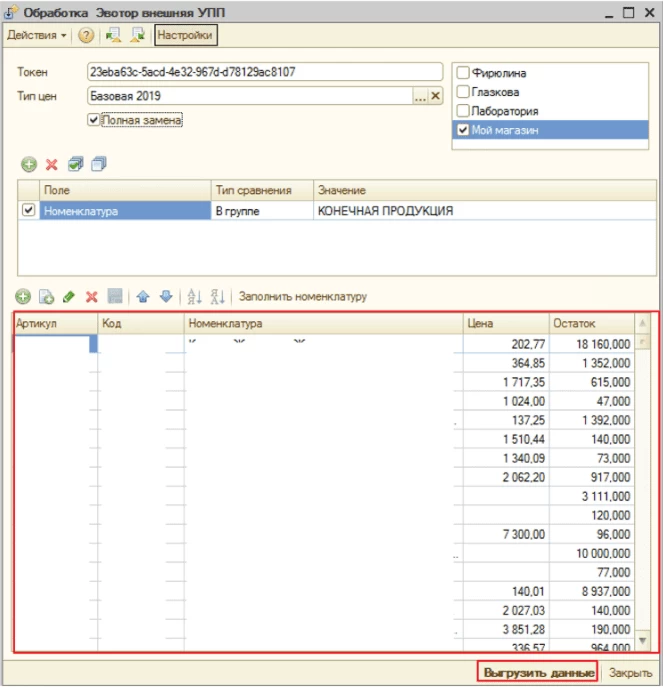The image size is (663, 687).
Task: Open the Настройки tab
Action: [x=185, y=35]
